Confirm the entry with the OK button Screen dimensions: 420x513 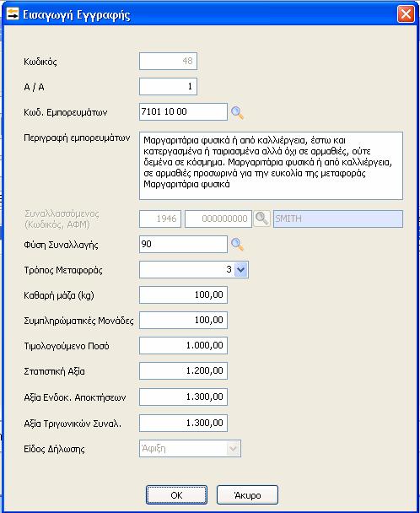[x=176, y=495]
